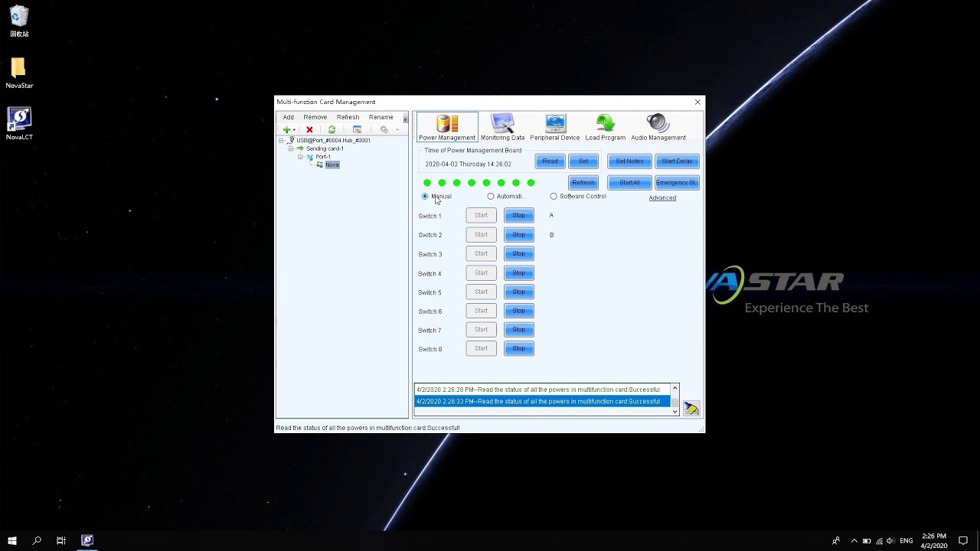This screenshot has height=551, width=980.
Task: Click the Add menu label
Action: pos(288,117)
